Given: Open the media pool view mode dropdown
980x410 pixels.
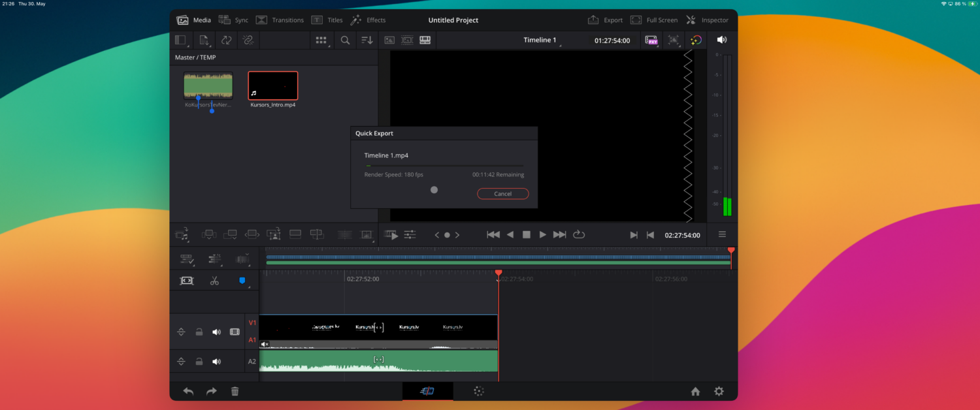Looking at the screenshot, I should click(x=321, y=40).
